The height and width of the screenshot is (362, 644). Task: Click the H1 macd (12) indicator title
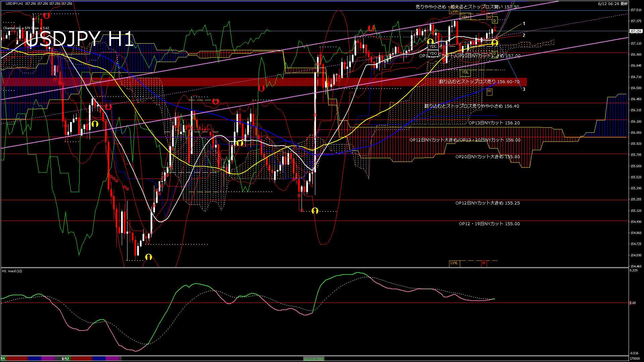point(12,271)
